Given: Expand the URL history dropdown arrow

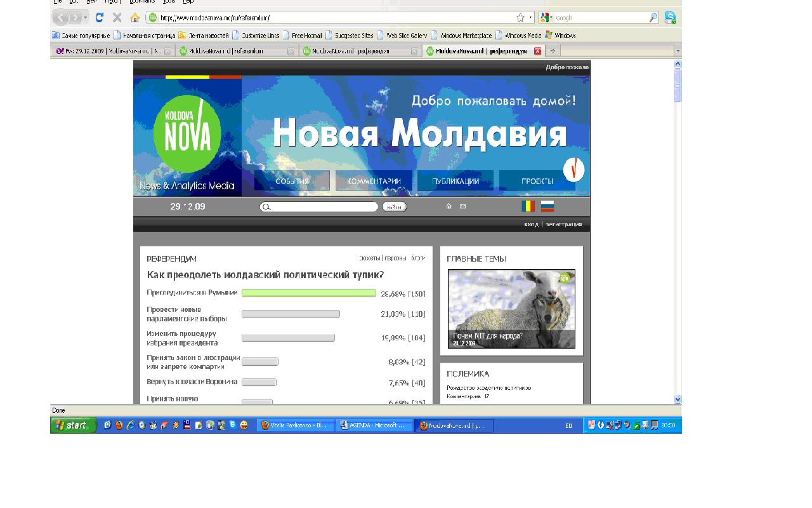Looking at the screenshot, I should pos(530,18).
